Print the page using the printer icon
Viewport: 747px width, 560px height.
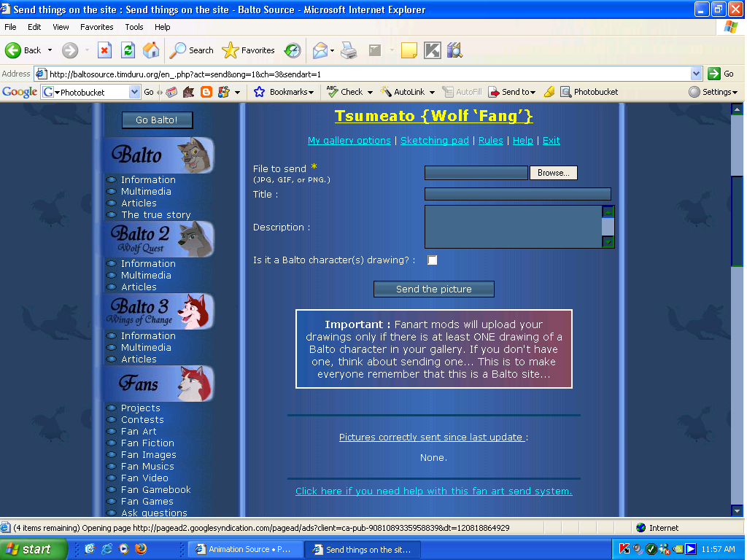pyautogui.click(x=349, y=50)
